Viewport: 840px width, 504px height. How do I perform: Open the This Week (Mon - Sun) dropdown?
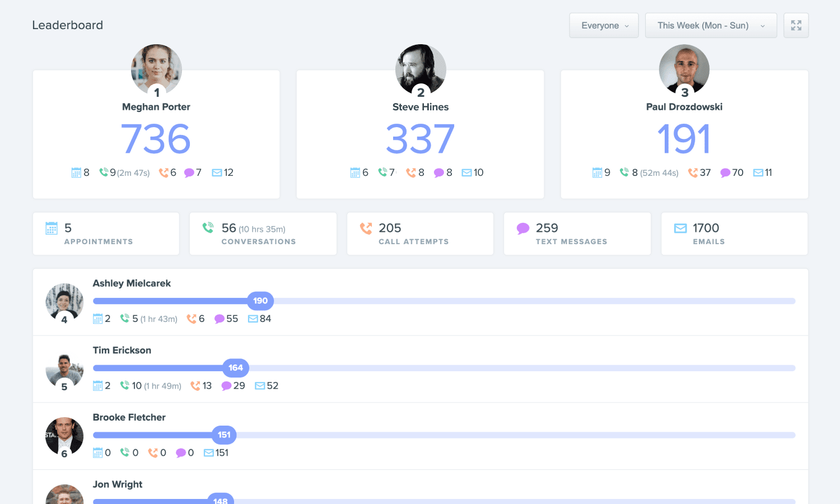pyautogui.click(x=711, y=25)
